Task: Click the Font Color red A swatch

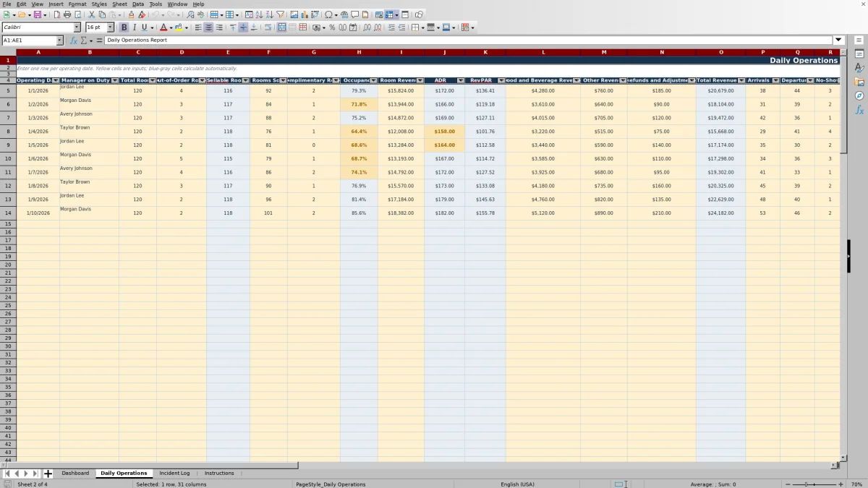Action: [163, 27]
